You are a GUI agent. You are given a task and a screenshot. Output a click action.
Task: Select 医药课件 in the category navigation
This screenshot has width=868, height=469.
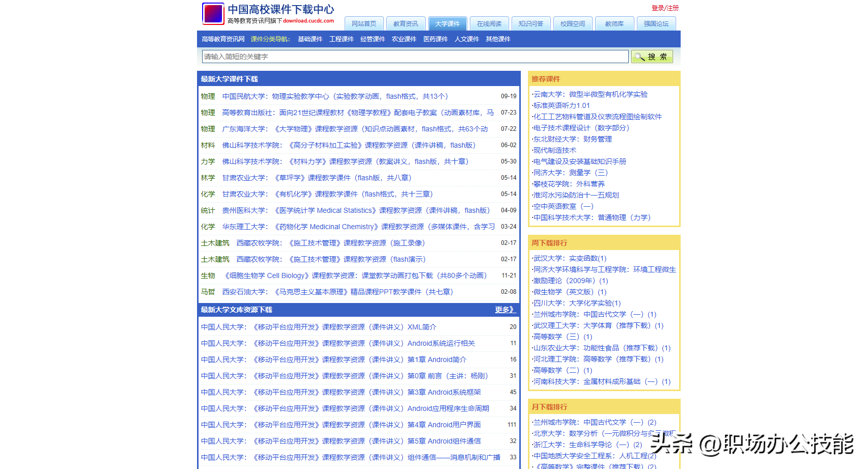tap(435, 39)
